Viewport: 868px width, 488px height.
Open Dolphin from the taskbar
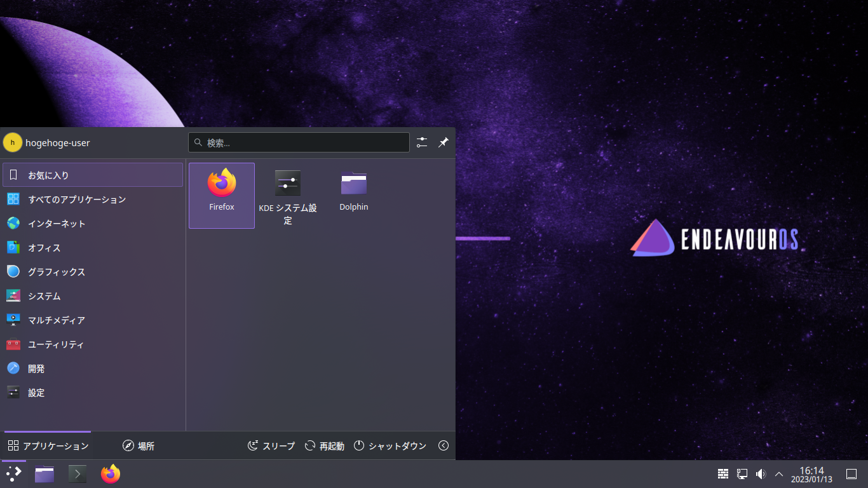[44, 474]
